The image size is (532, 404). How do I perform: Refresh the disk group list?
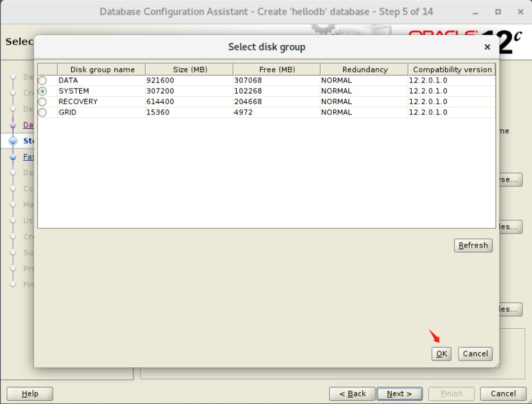[x=473, y=245]
